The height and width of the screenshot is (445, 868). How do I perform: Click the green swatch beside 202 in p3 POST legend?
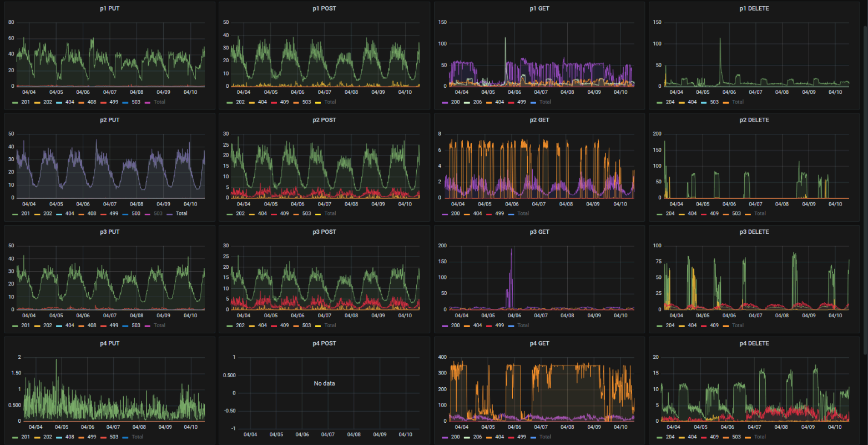(x=230, y=326)
